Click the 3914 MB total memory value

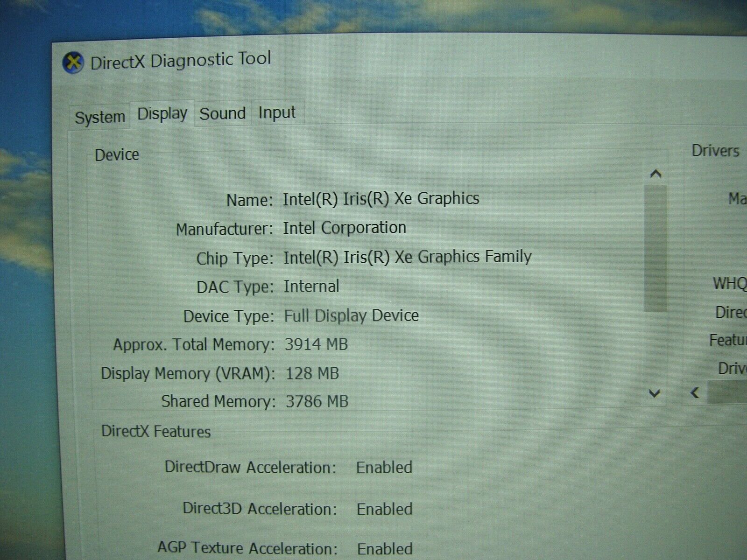click(x=316, y=344)
